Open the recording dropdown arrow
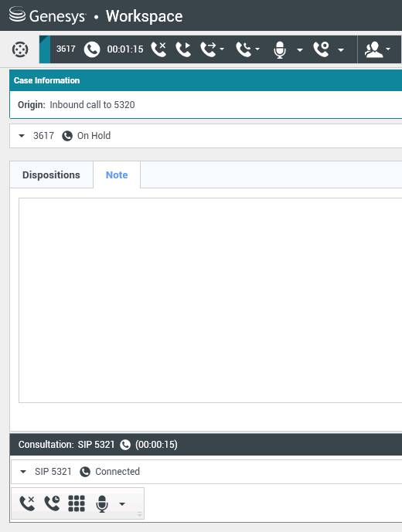 (341, 50)
